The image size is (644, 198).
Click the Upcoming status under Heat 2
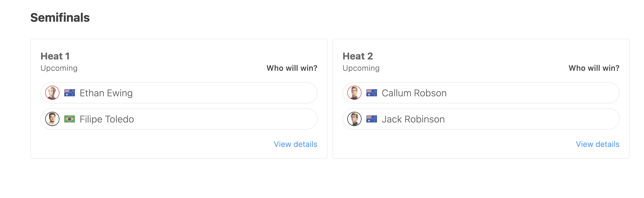361,68
